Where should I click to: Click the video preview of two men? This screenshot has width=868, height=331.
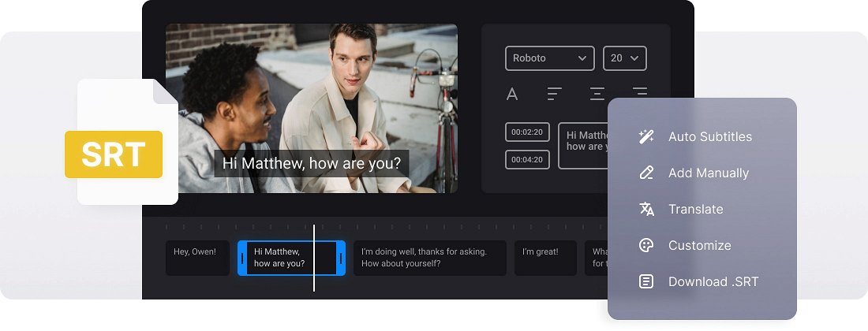(x=312, y=108)
